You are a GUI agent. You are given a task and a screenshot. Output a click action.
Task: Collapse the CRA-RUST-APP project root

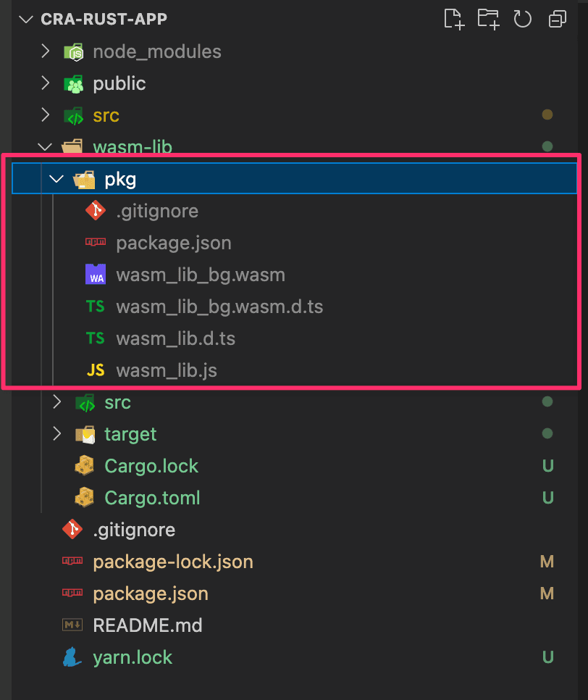28,20
